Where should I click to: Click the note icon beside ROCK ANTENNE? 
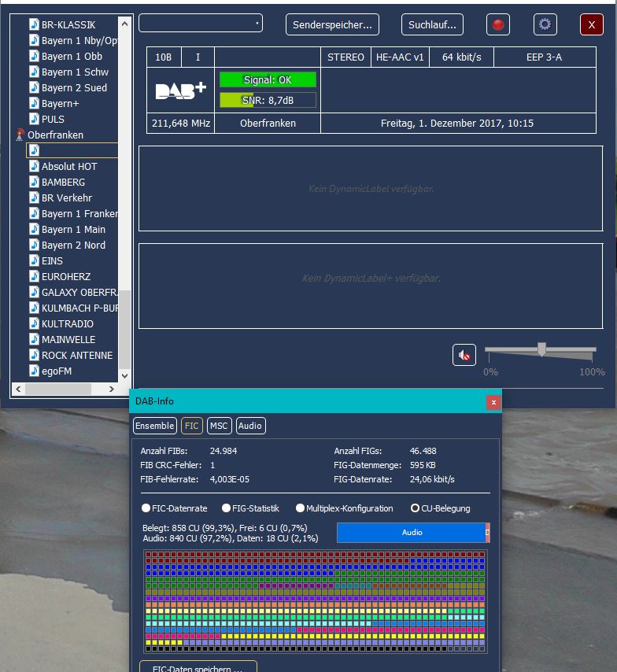pyautogui.click(x=34, y=355)
